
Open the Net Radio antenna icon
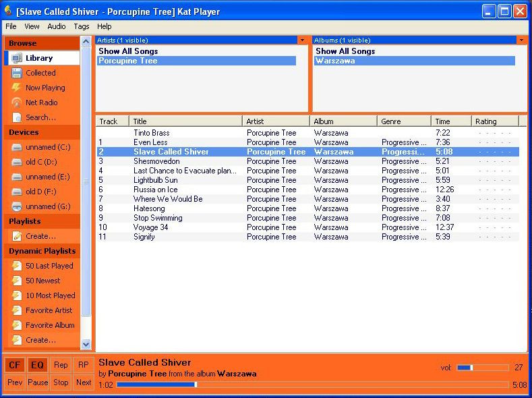(x=16, y=103)
